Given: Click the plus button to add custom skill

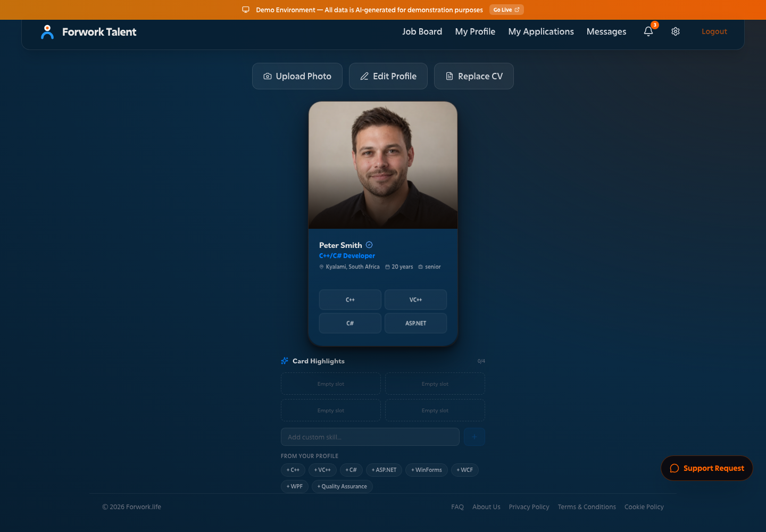Looking at the screenshot, I should point(474,437).
